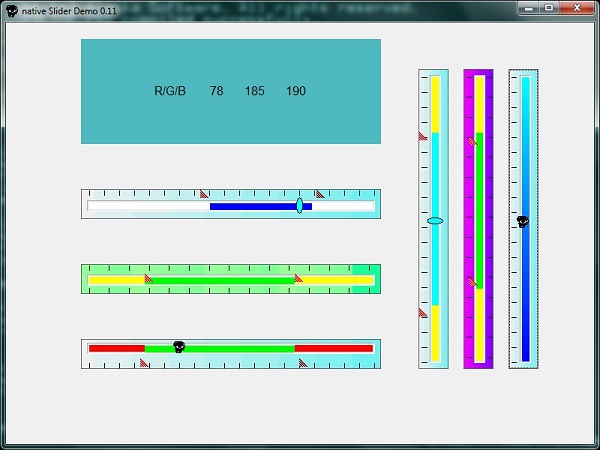Select the upper marker on the purple vertical slider
Screen dimensions: 600x450
[x=472, y=141]
